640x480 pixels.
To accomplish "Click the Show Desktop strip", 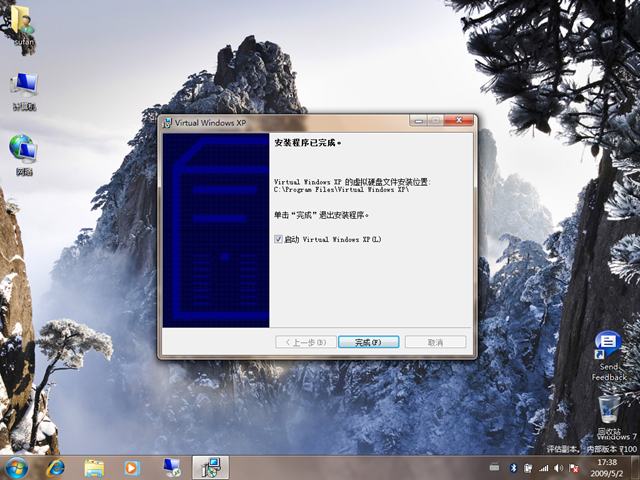I will click(x=636, y=468).
